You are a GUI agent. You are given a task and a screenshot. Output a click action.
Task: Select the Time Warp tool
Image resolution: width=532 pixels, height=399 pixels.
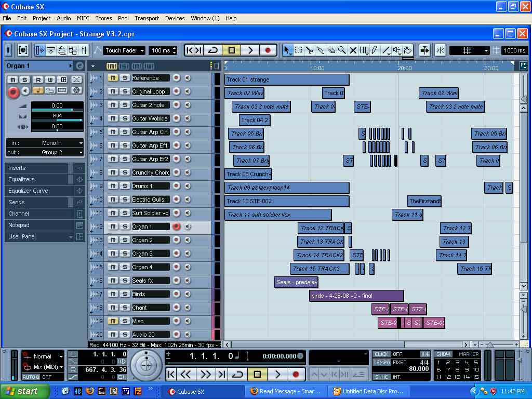[364, 50]
